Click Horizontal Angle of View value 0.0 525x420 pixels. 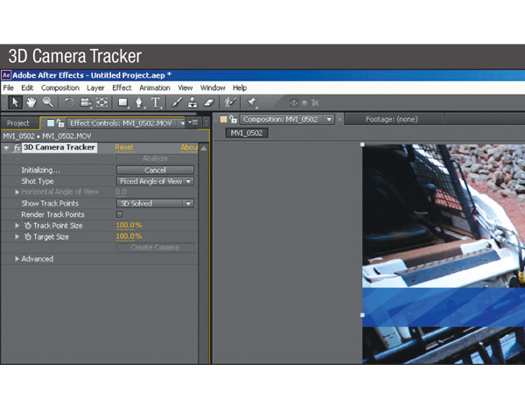coord(122,192)
